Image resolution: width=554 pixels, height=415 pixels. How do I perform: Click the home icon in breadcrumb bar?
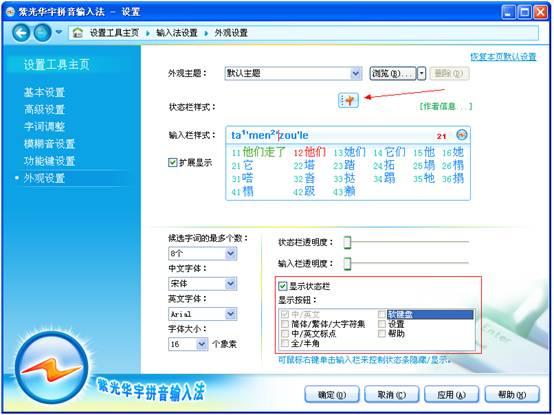coord(77,33)
